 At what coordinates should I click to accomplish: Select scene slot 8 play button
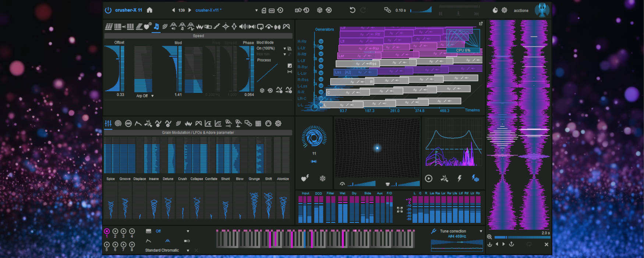(132, 244)
